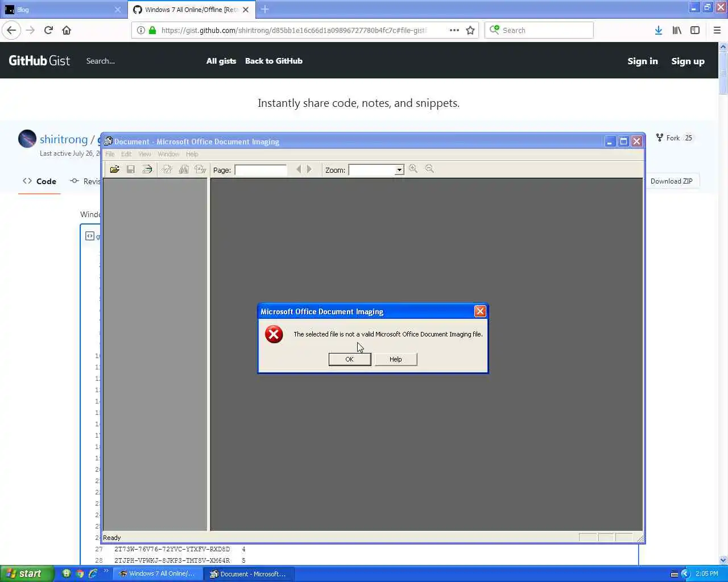Confirm the error dialog with OK
The height and width of the screenshot is (582, 728).
click(350, 359)
